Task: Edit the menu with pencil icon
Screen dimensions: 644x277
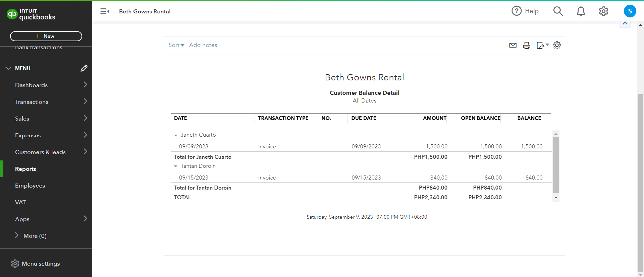Action: [x=84, y=68]
